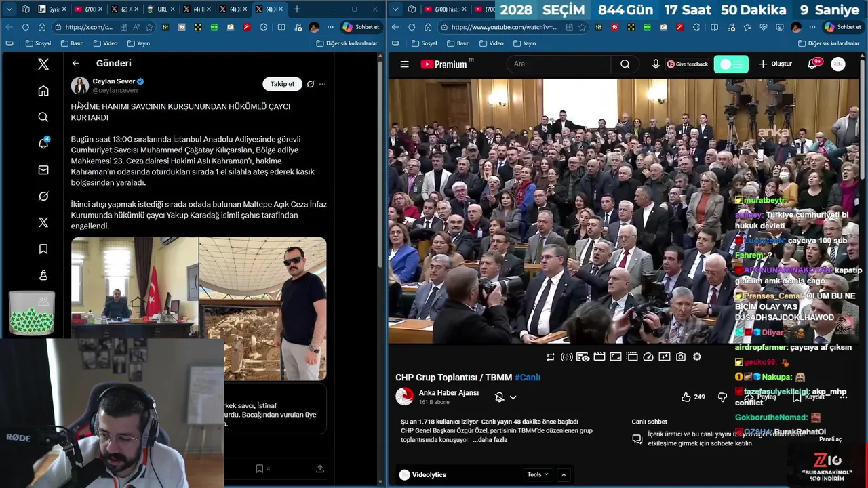Expand notification options chevron beside bell
The height and width of the screenshot is (488, 868).
tap(513, 397)
